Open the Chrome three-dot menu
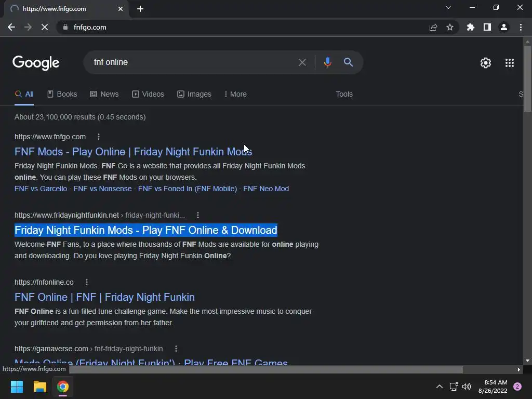The width and height of the screenshot is (532, 399). tap(521, 27)
